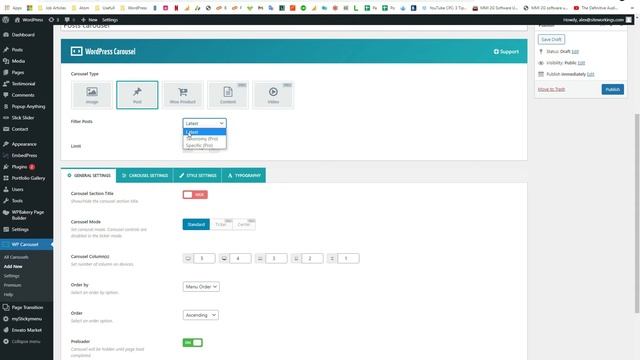The width and height of the screenshot is (640, 360).
Task: Select the Post carousel type
Action: [x=137, y=95]
